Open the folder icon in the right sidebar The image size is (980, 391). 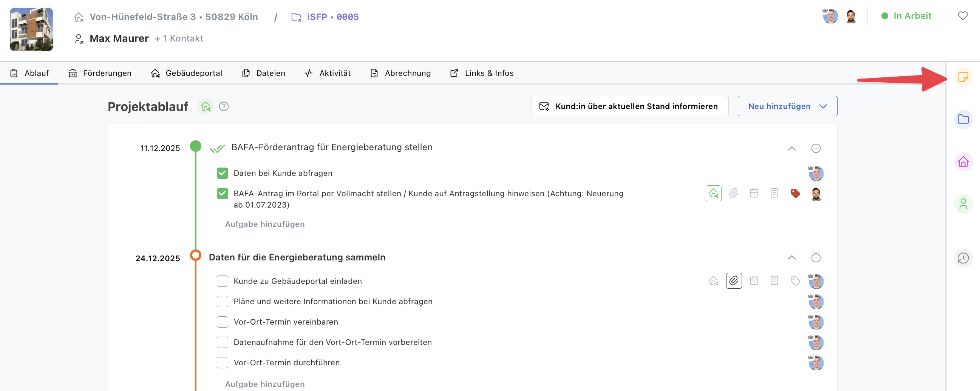pyautogui.click(x=963, y=119)
